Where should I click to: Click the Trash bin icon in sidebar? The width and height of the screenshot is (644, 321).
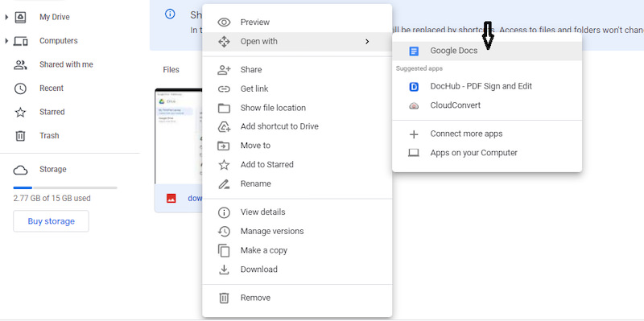click(x=21, y=136)
